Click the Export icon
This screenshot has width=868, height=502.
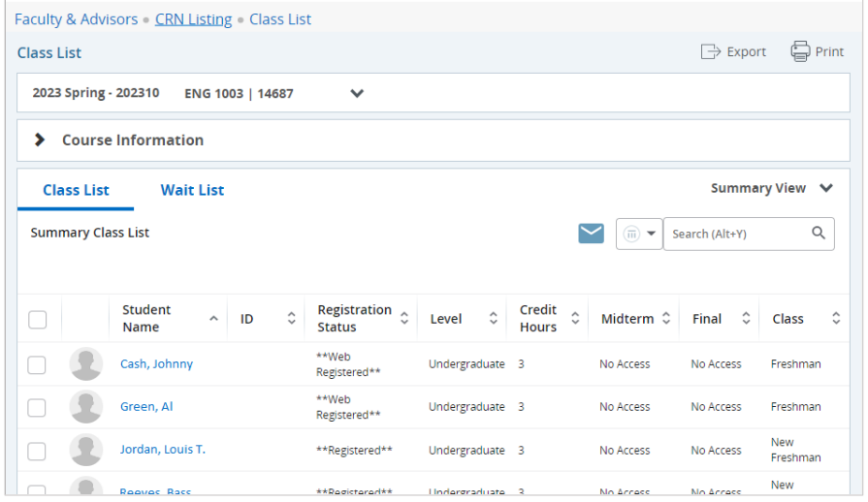pyautogui.click(x=710, y=51)
